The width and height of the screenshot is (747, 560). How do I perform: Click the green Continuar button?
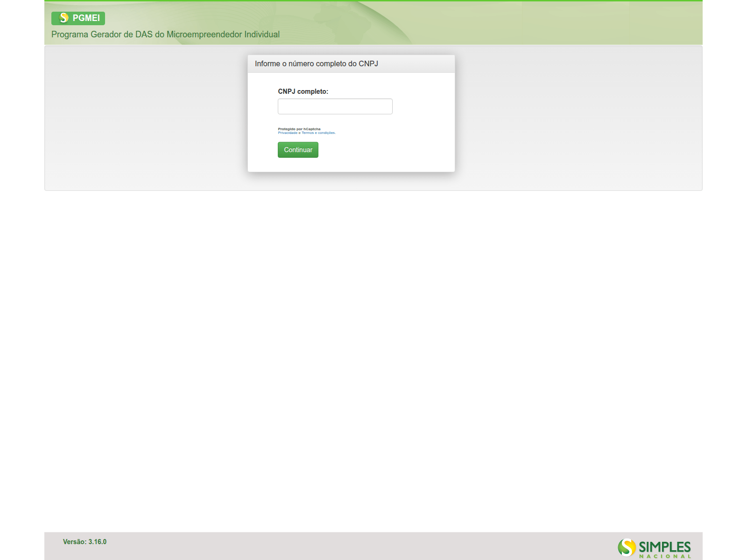pos(298,150)
